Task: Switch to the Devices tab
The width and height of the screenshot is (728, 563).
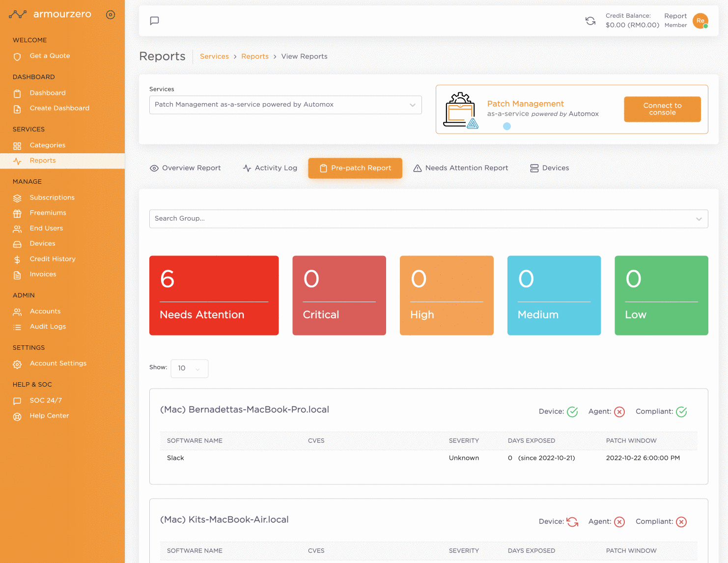Action: (x=549, y=168)
